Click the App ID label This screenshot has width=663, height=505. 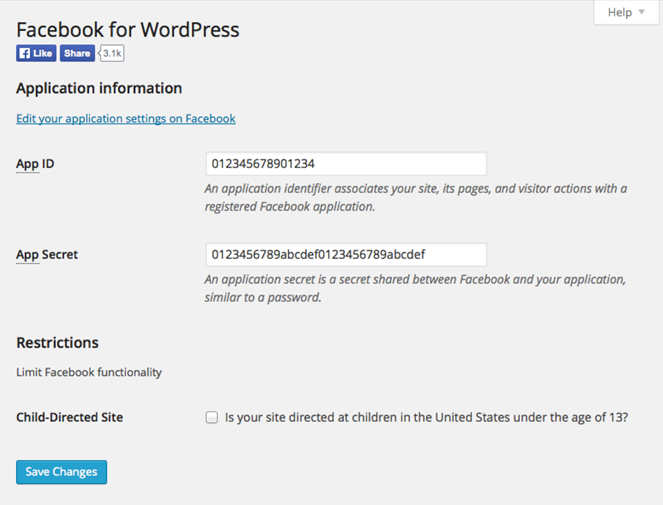[x=35, y=164]
